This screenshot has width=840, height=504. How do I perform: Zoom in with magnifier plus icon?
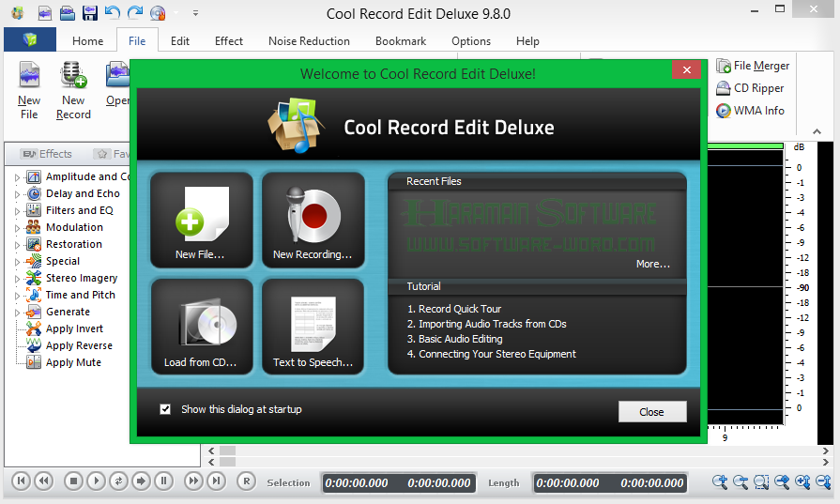pyautogui.click(x=720, y=482)
